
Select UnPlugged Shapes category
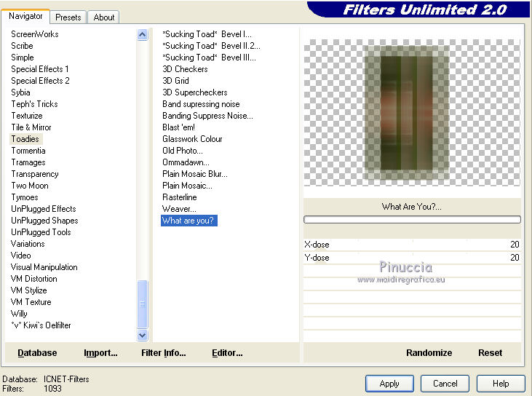[44, 221]
